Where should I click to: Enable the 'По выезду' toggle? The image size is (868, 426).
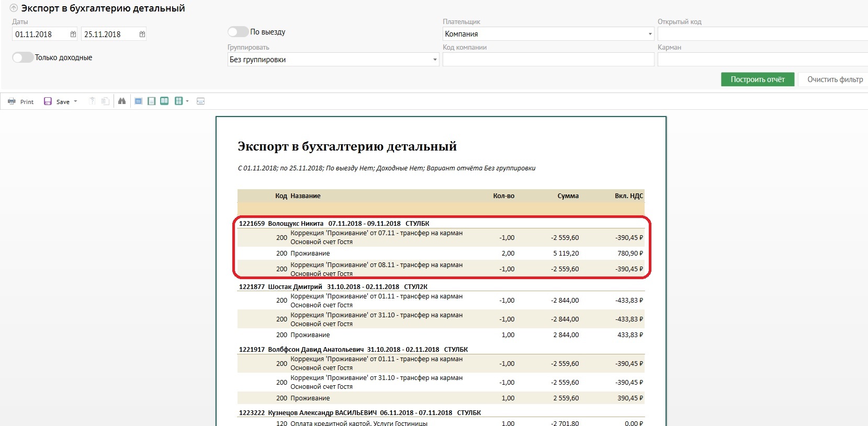point(238,32)
